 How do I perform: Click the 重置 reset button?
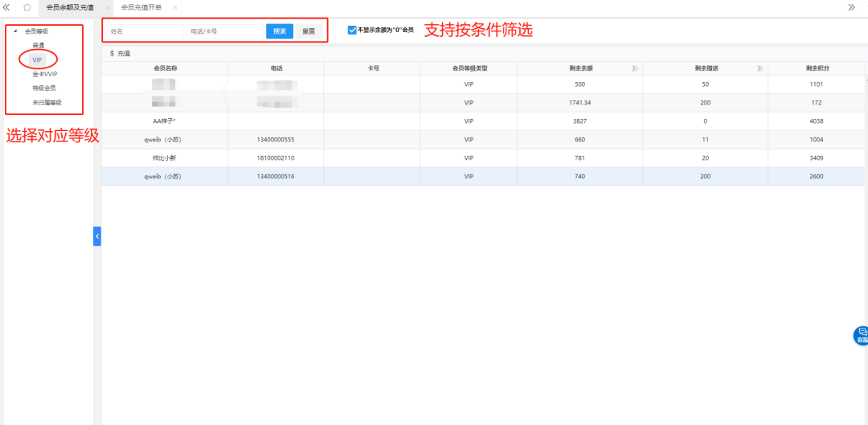[308, 31]
